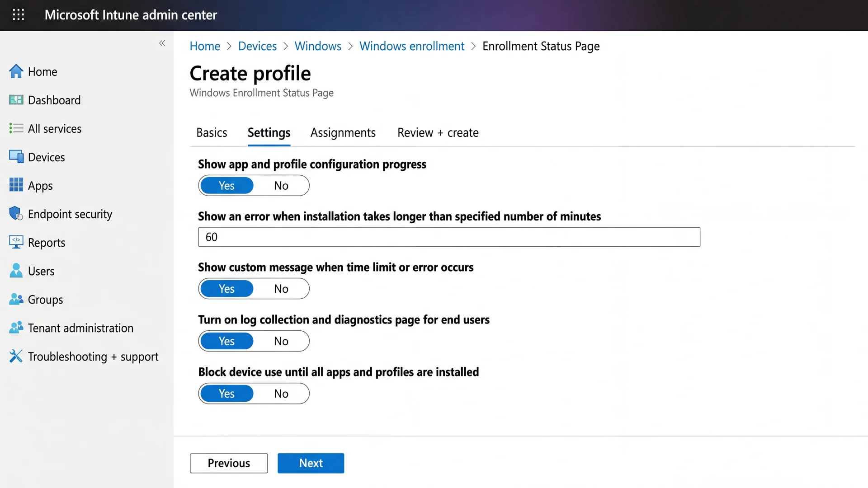868x488 pixels.
Task: Open Home in the left navigation
Action: (x=42, y=71)
